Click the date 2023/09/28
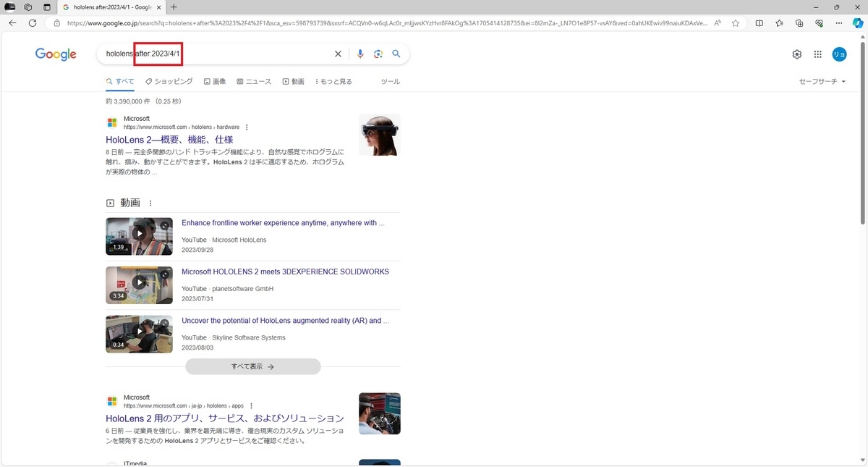 197,250
